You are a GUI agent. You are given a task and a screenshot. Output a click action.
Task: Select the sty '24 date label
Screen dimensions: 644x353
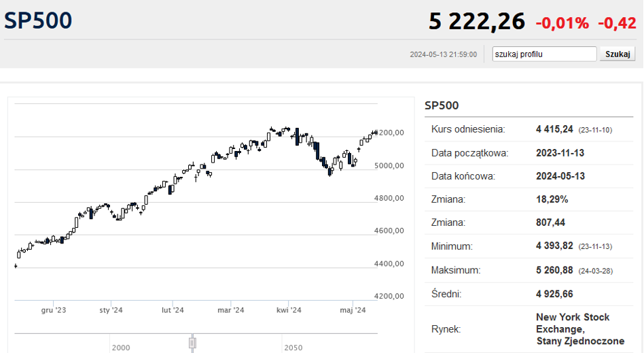pyautogui.click(x=111, y=310)
